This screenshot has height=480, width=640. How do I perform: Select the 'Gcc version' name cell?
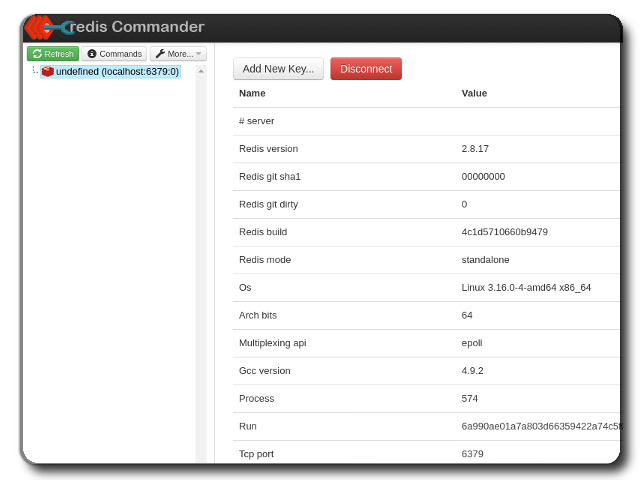265,371
